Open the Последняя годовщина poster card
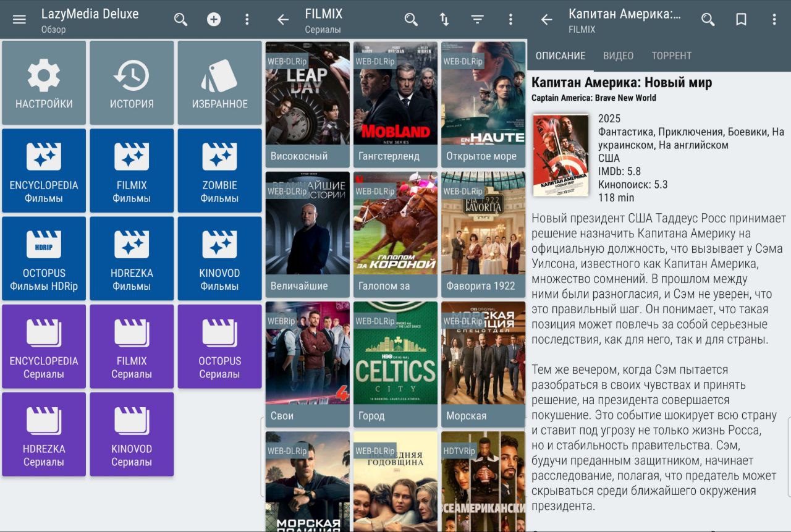Image resolution: width=791 pixels, height=532 pixels. click(x=395, y=481)
